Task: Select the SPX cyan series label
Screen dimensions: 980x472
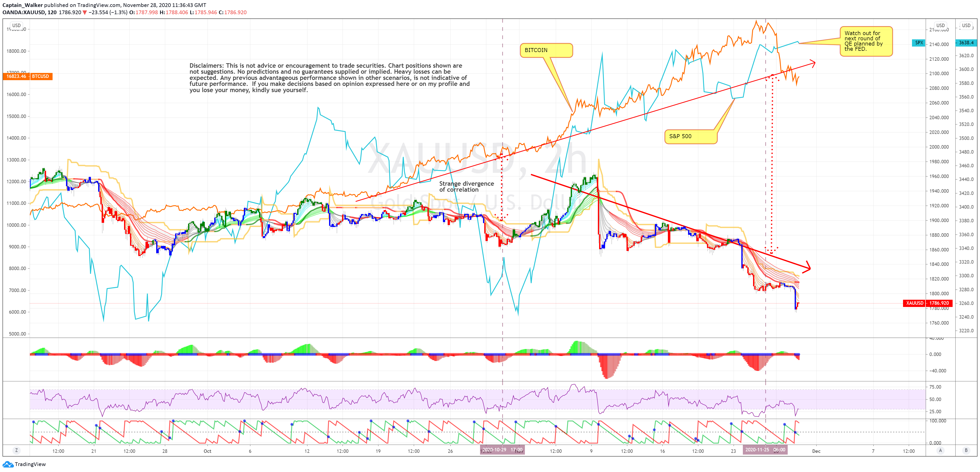Action: coord(919,43)
